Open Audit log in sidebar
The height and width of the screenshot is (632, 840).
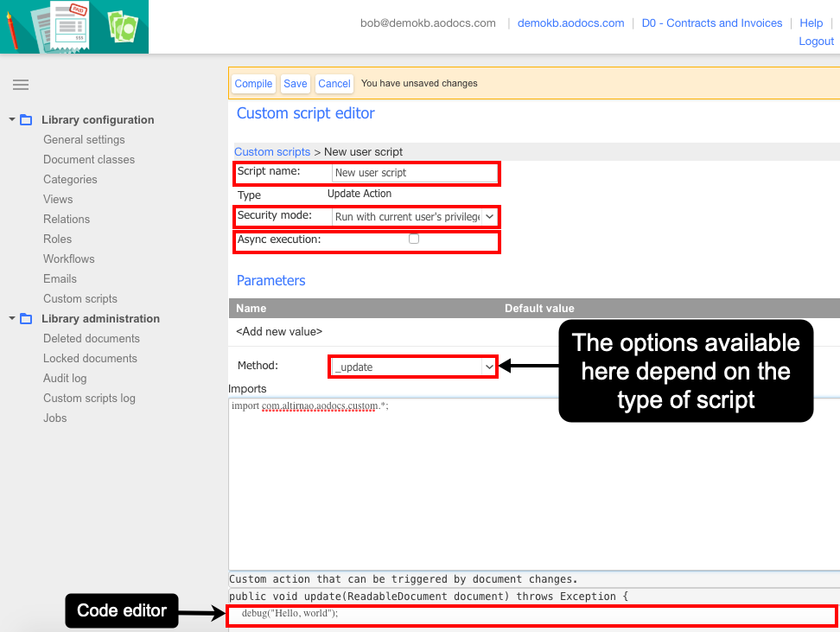click(65, 378)
